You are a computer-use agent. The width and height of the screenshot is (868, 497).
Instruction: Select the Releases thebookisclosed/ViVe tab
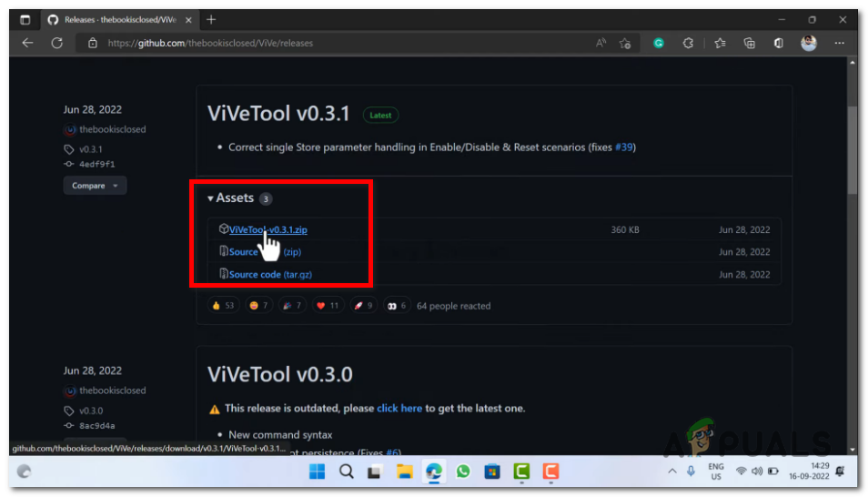click(119, 20)
